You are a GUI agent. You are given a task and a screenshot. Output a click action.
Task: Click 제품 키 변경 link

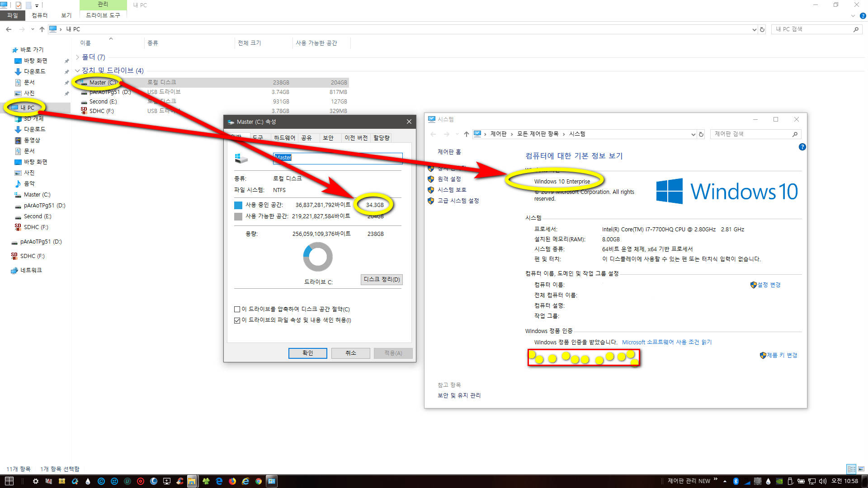(778, 355)
